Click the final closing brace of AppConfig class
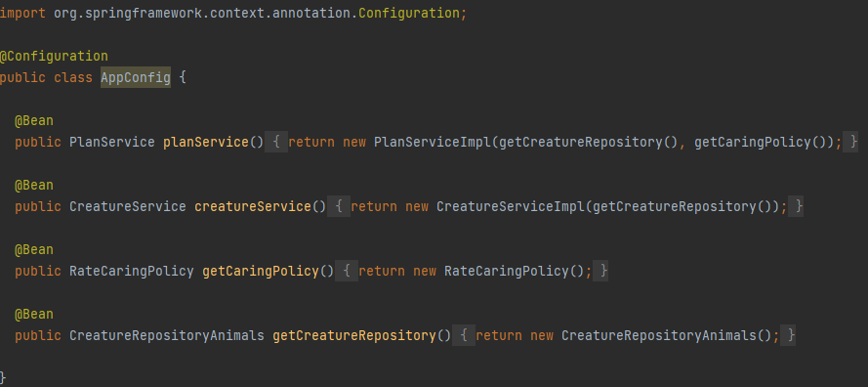 3,378
